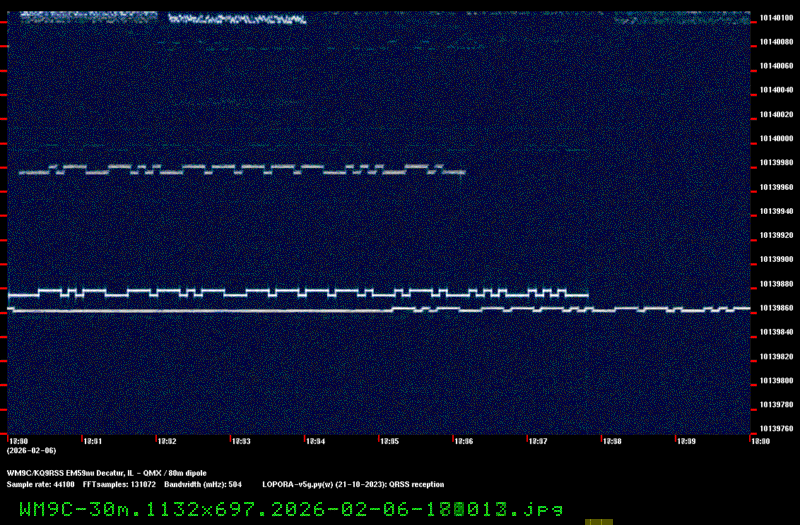Click the 10139800 frequency scale label

tap(775, 381)
